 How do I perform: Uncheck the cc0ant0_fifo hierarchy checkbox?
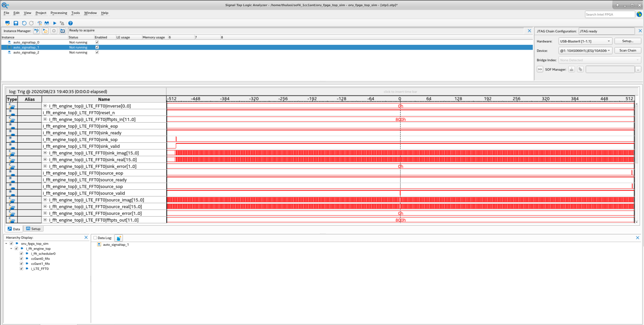(x=21, y=259)
